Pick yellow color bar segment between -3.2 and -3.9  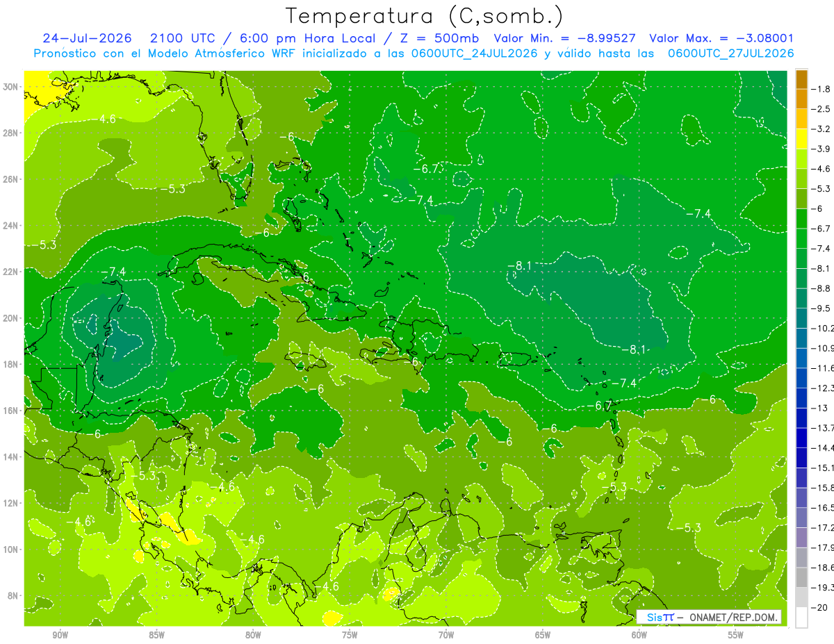coord(801,139)
